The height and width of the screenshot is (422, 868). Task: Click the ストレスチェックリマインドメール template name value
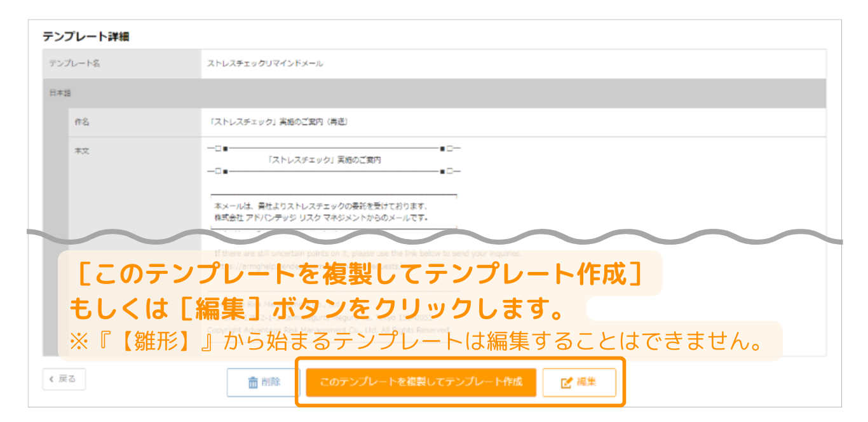[x=265, y=64]
